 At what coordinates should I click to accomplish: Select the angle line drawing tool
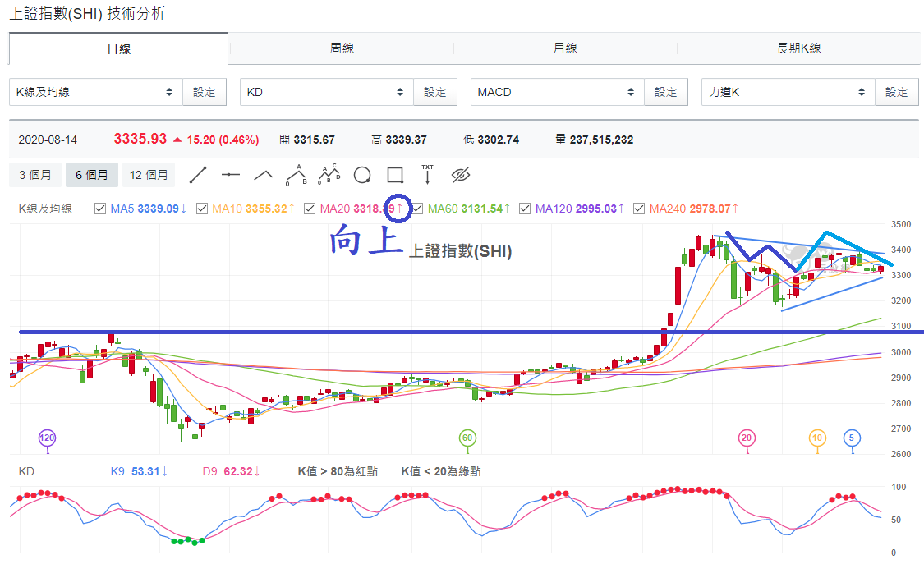(x=264, y=175)
